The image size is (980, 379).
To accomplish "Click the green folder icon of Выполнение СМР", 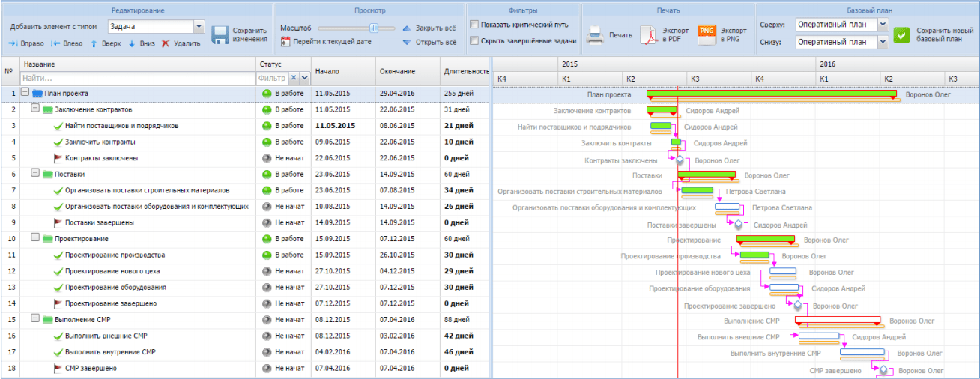I will click(48, 319).
